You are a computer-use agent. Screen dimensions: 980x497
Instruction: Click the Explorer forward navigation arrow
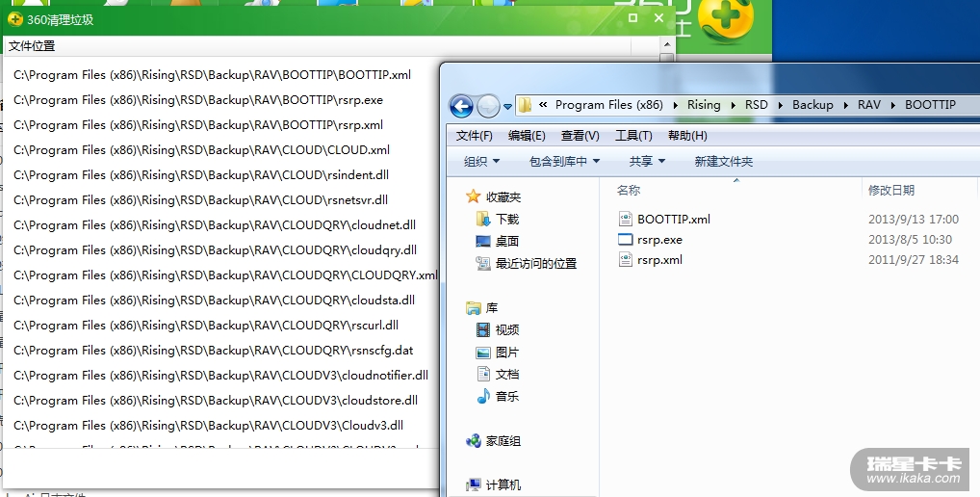point(488,106)
